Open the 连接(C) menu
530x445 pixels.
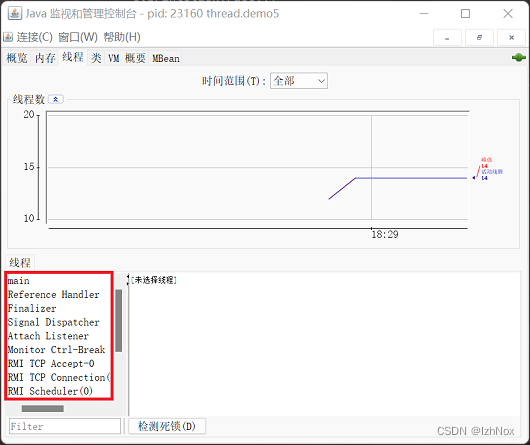(34, 37)
